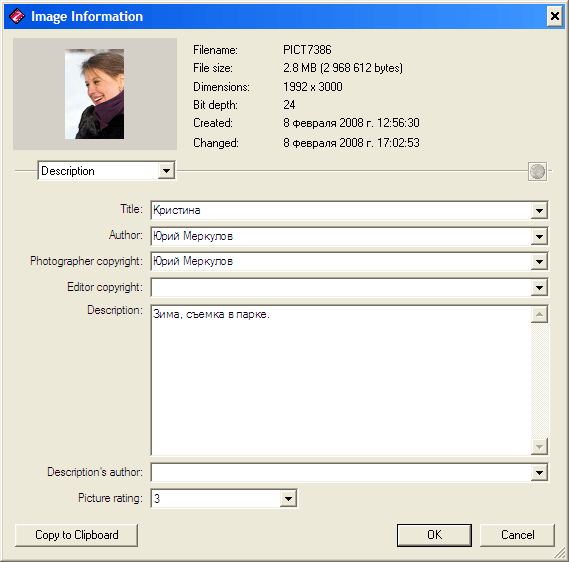The image size is (569, 562).
Task: Click the description scrollbar down arrow
Action: [539, 446]
